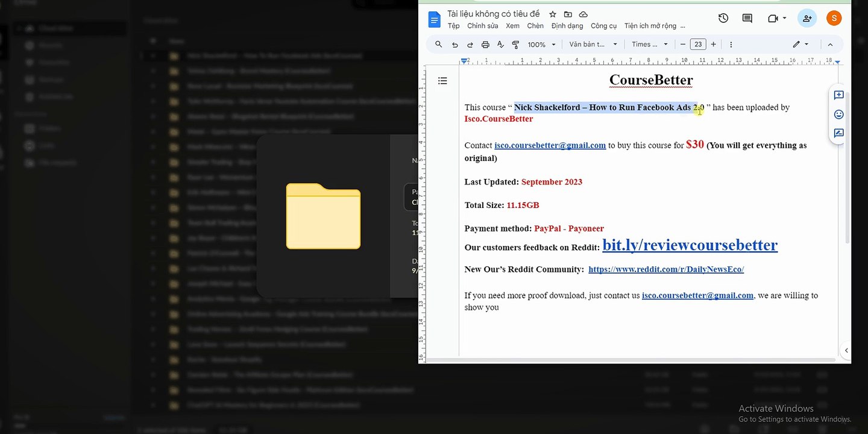Click the 11.15GB size text
The width and height of the screenshot is (868, 434).
coord(523,205)
